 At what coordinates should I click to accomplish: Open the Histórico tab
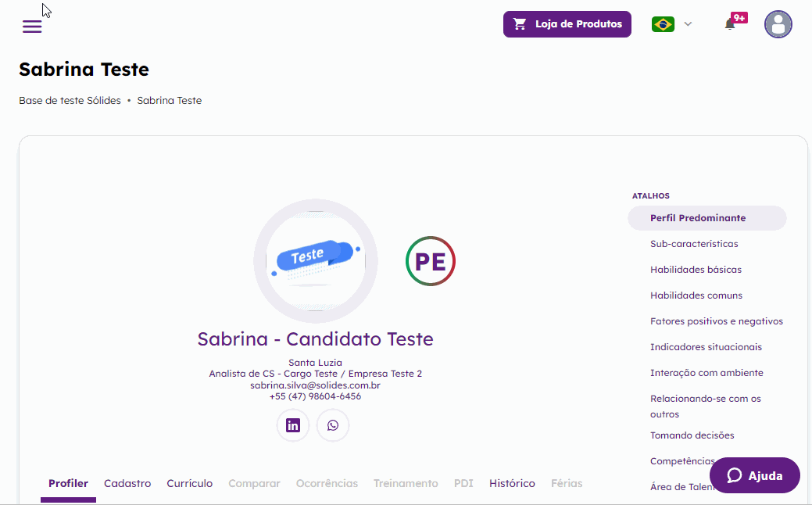click(x=512, y=483)
